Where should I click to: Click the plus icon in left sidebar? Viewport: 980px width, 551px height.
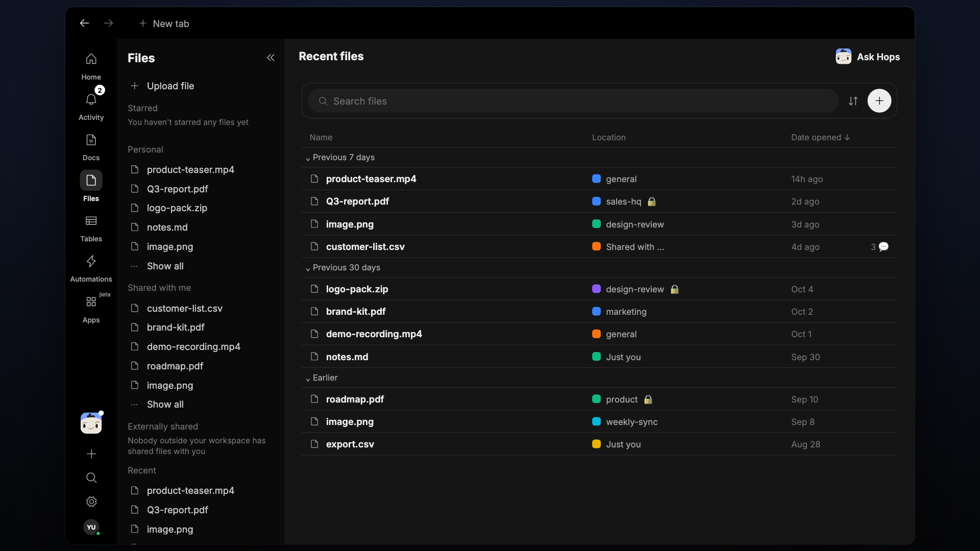point(91,454)
